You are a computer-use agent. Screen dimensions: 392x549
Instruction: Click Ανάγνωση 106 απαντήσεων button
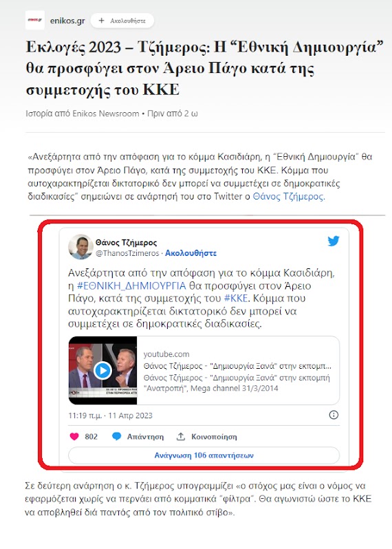click(x=204, y=455)
